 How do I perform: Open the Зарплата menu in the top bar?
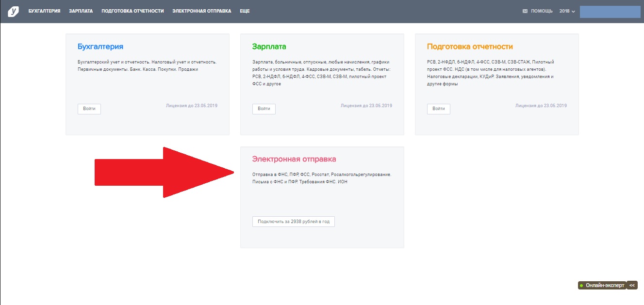pos(81,11)
